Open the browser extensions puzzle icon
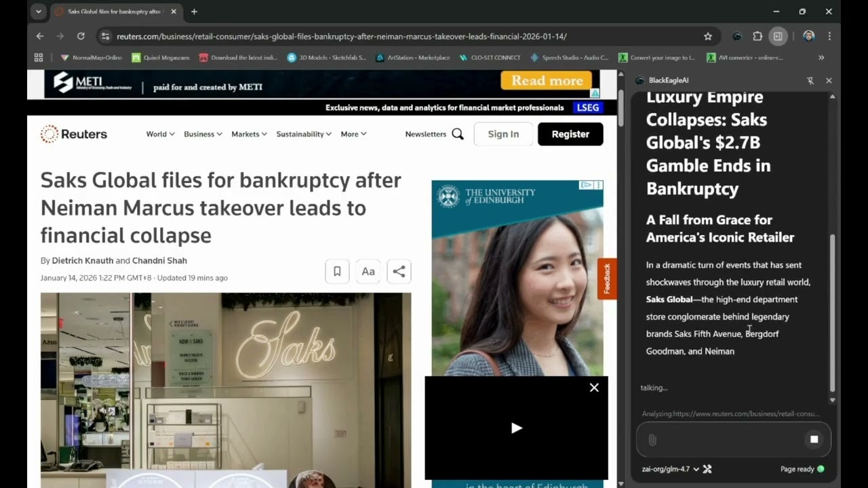 (x=757, y=36)
